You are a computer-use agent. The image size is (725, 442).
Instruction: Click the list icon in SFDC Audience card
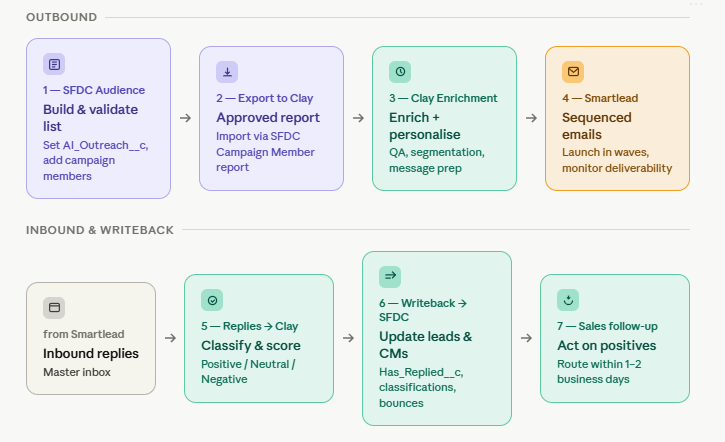54,65
